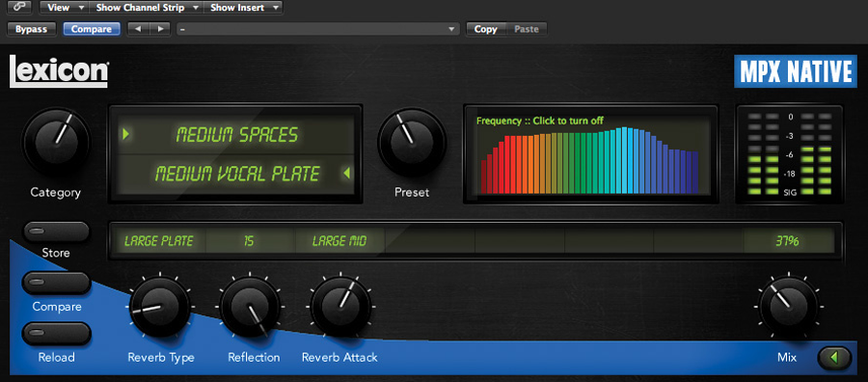Toggle the Compare button in header
Screen dimensions: 868x382
tap(92, 29)
